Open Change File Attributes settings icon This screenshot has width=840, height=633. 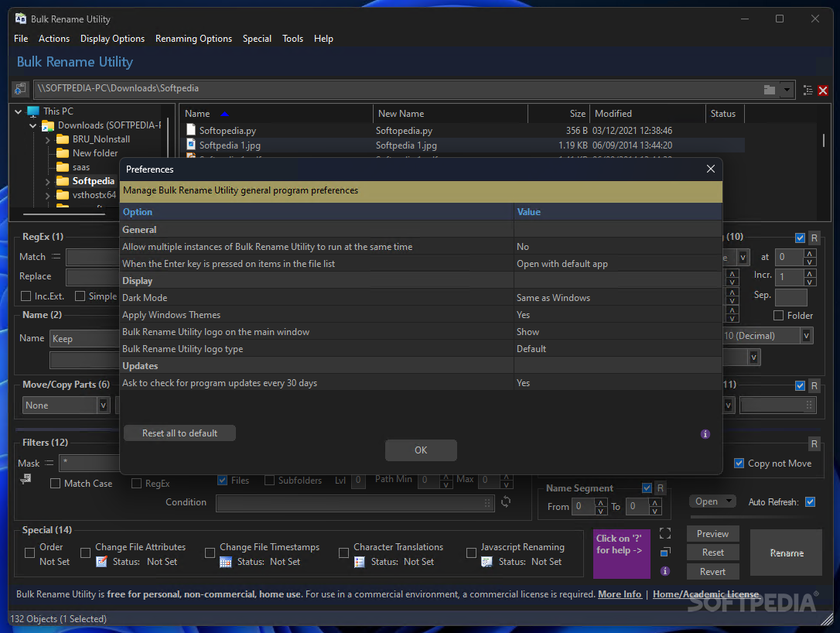tap(101, 562)
